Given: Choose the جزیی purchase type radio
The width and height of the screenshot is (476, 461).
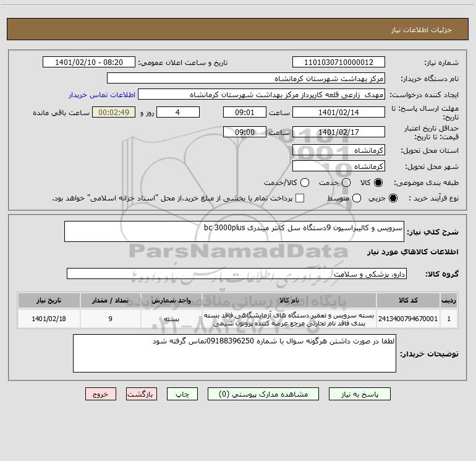Looking at the screenshot, I should (x=393, y=198).
